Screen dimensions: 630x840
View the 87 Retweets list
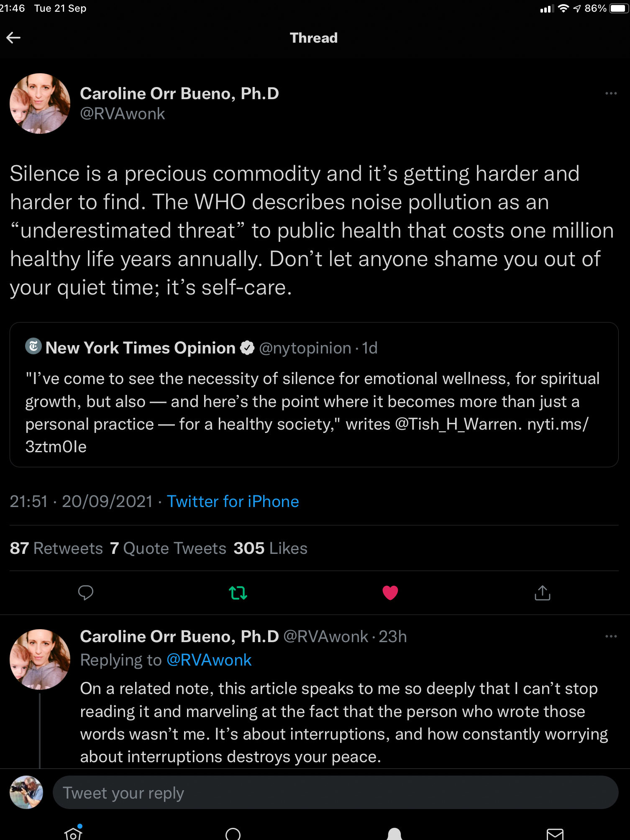point(56,548)
